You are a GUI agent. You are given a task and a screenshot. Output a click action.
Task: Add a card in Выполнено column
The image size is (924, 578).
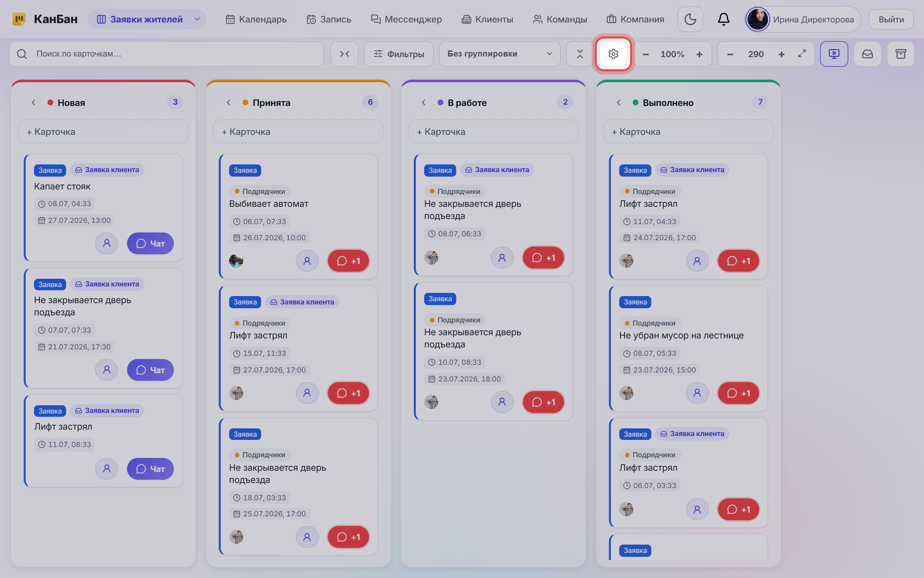coord(689,132)
